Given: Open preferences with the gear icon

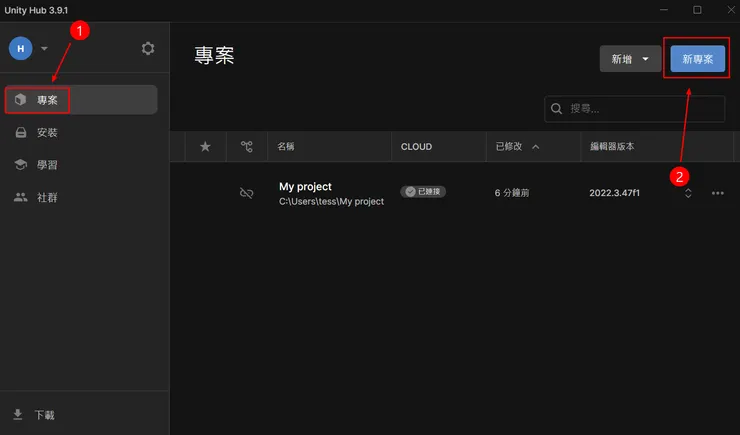Looking at the screenshot, I should coord(148,48).
